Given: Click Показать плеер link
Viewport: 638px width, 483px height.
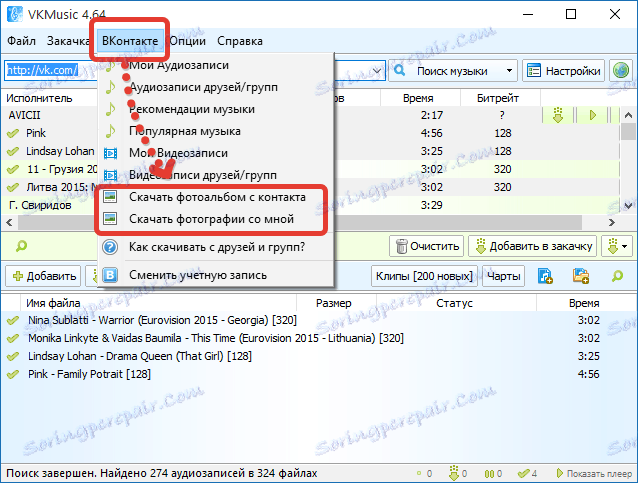Looking at the screenshot, I should pos(594,474).
